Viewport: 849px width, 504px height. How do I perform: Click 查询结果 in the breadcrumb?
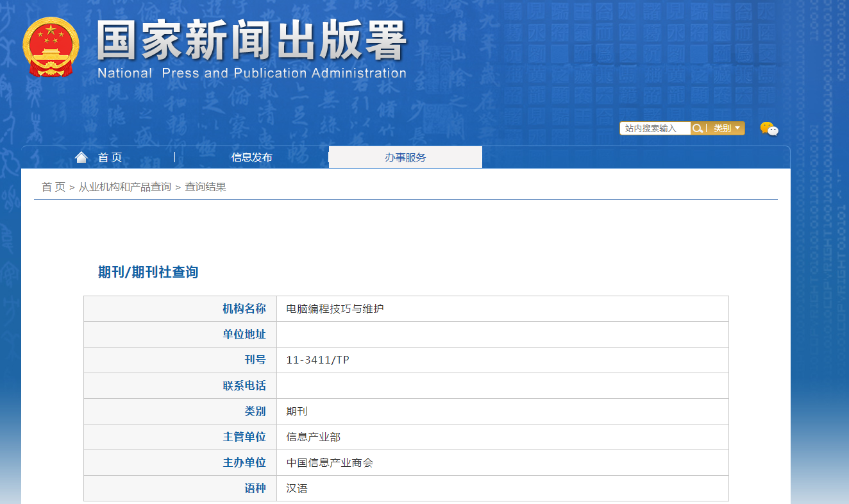(205, 187)
